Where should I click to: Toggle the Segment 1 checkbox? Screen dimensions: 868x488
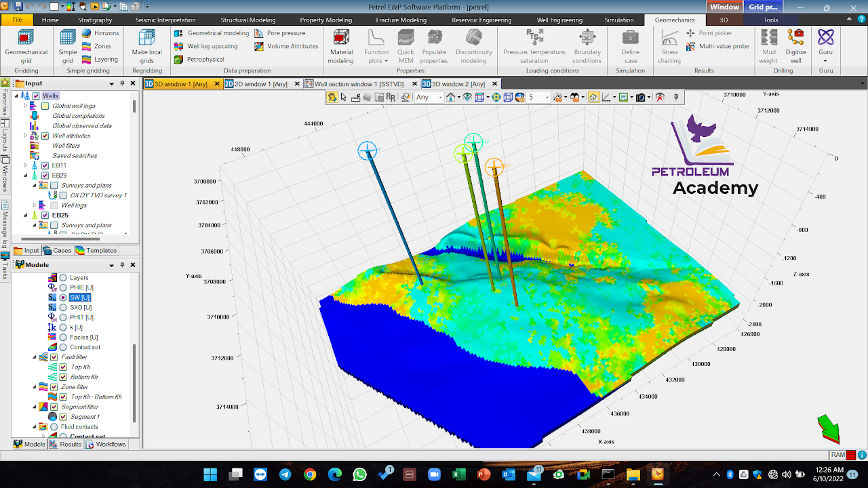pyautogui.click(x=63, y=417)
